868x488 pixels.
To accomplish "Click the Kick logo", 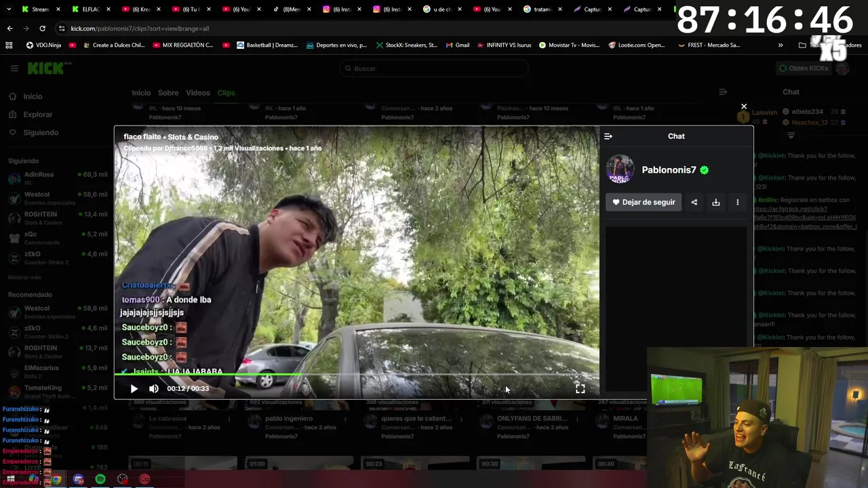I will tap(47, 68).
